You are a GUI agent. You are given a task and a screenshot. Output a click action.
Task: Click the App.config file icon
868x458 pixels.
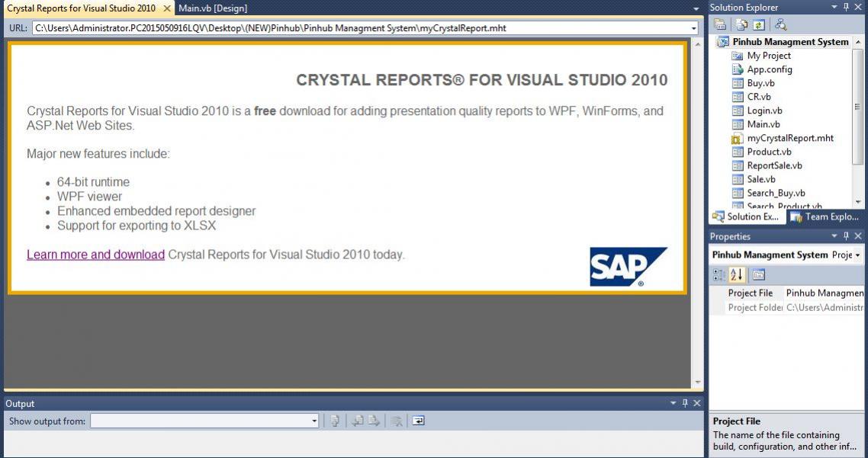point(738,69)
